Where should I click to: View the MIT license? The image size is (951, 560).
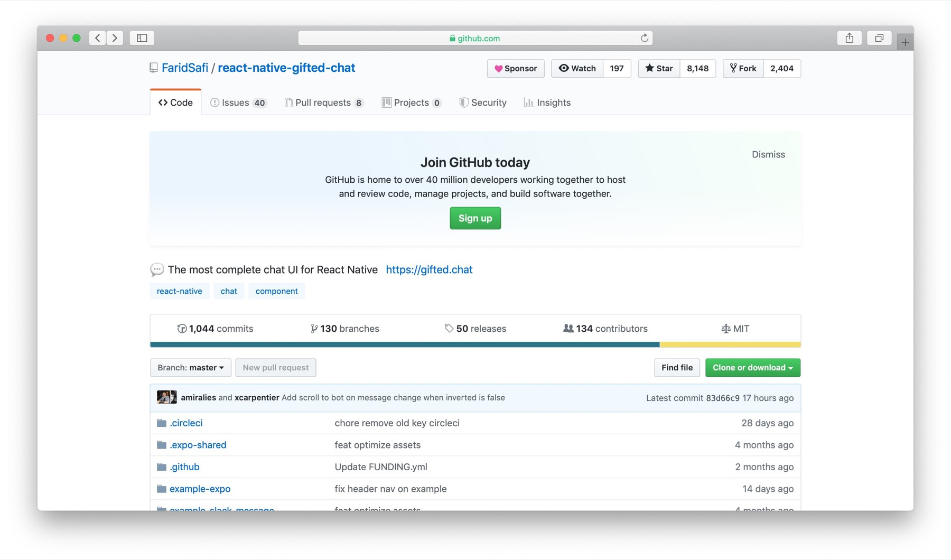pyautogui.click(x=735, y=329)
